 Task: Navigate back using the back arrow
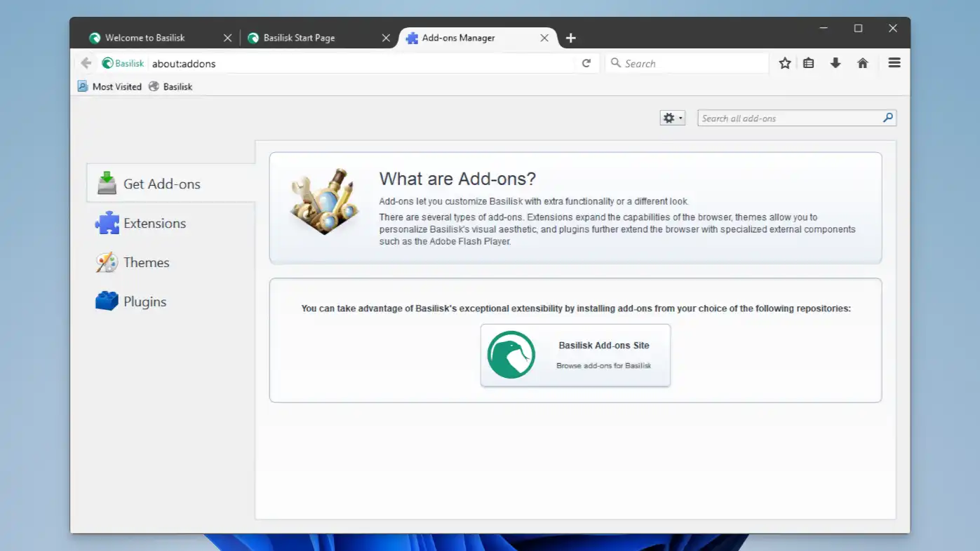coord(85,62)
